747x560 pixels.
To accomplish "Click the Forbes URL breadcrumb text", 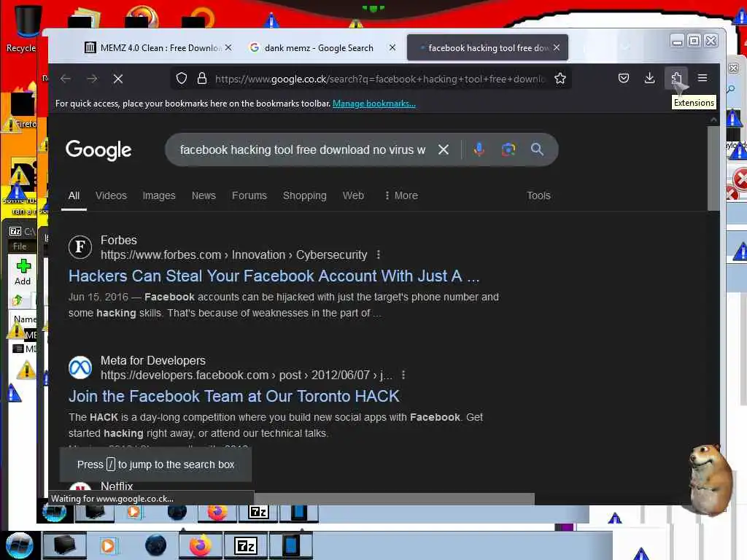I will pyautogui.click(x=234, y=255).
